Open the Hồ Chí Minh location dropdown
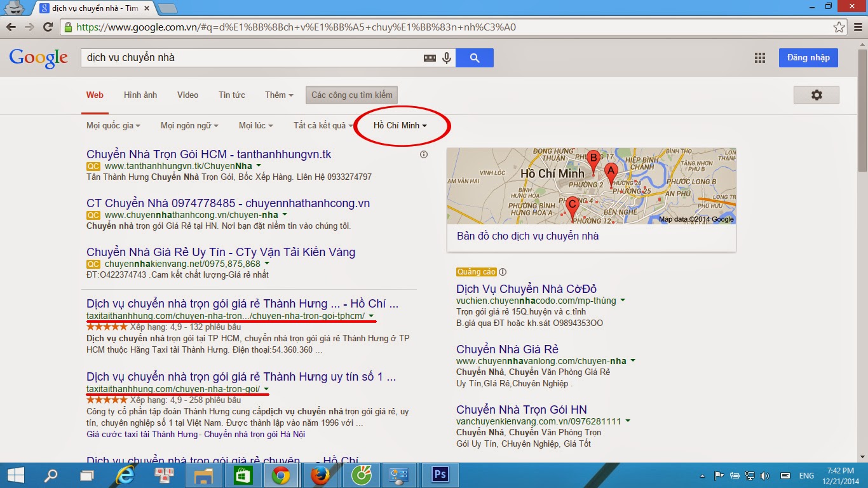Image resolution: width=868 pixels, height=488 pixels. point(400,126)
